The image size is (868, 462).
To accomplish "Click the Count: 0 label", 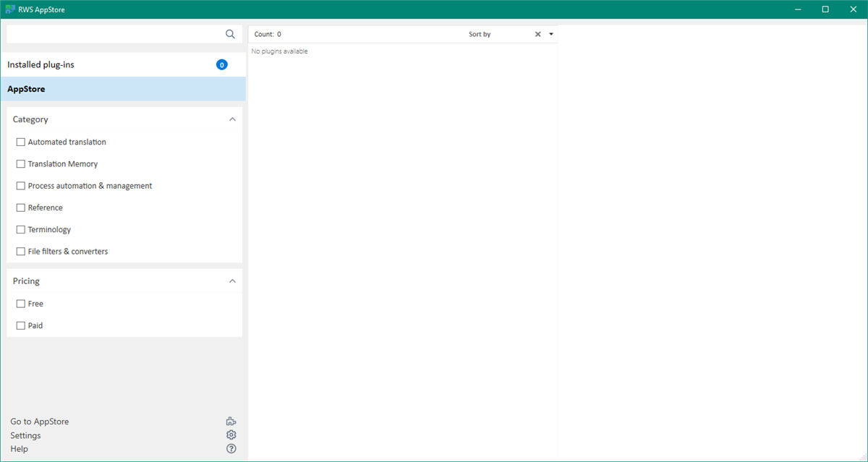I will pos(268,34).
